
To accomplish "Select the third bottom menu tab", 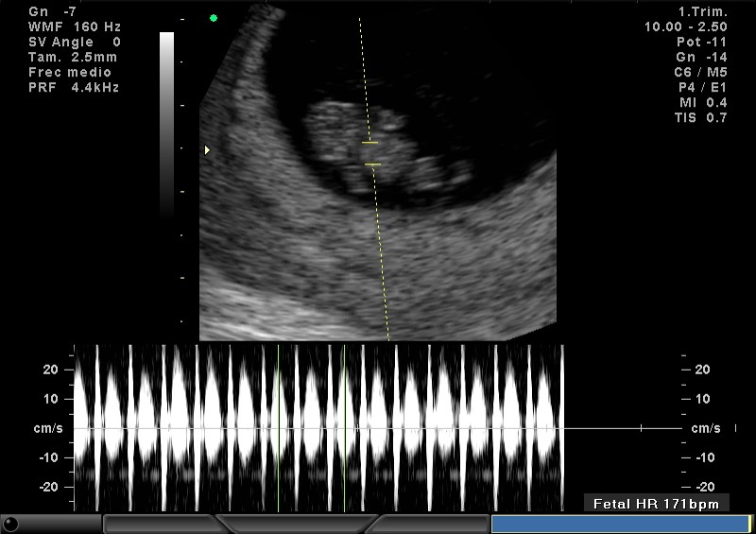I will pos(430,524).
